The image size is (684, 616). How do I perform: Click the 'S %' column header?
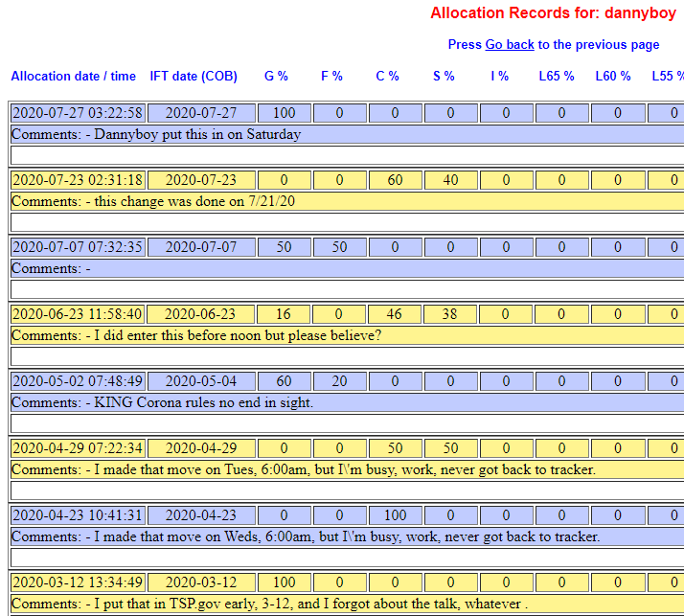pos(444,76)
